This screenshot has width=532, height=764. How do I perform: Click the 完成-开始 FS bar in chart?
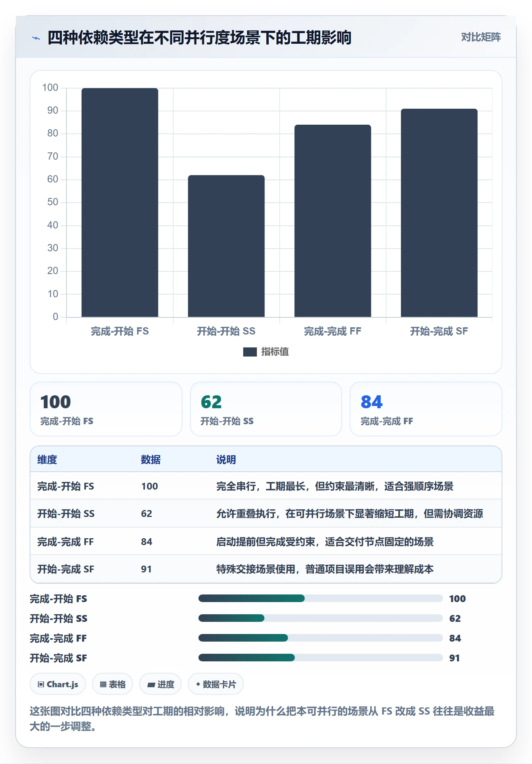pyautogui.click(x=120, y=203)
